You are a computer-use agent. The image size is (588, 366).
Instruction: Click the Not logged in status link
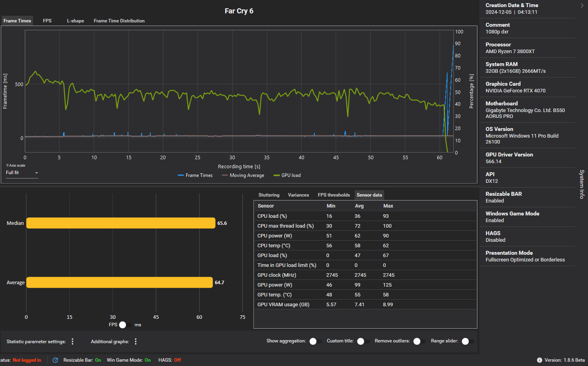(27, 360)
